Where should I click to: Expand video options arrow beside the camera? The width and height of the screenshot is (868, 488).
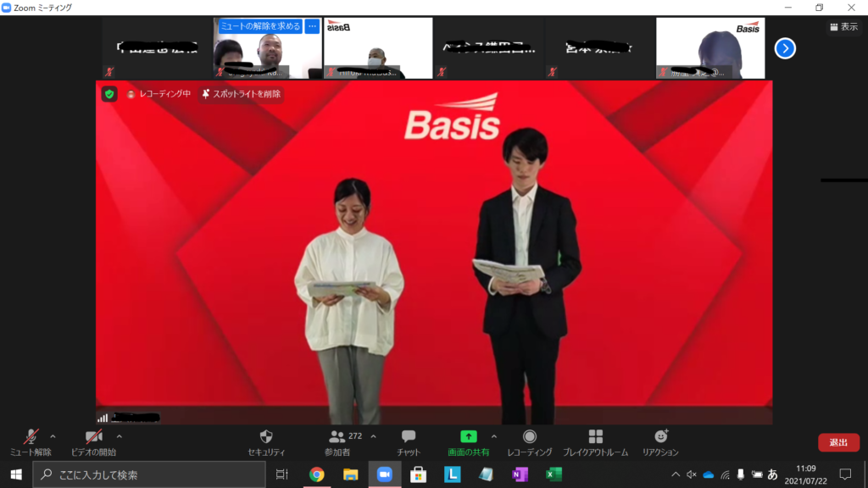(x=119, y=436)
